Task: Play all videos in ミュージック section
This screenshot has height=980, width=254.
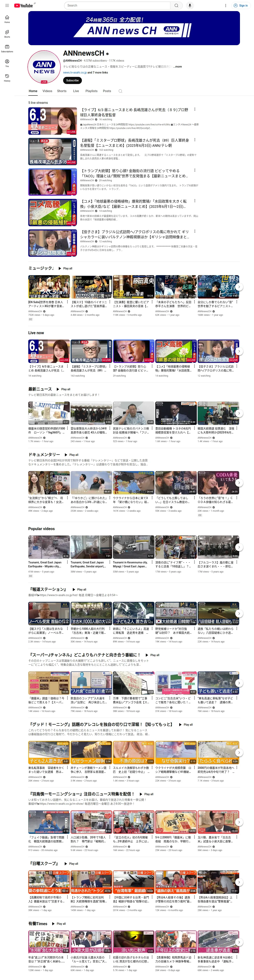Action: tap(65, 269)
